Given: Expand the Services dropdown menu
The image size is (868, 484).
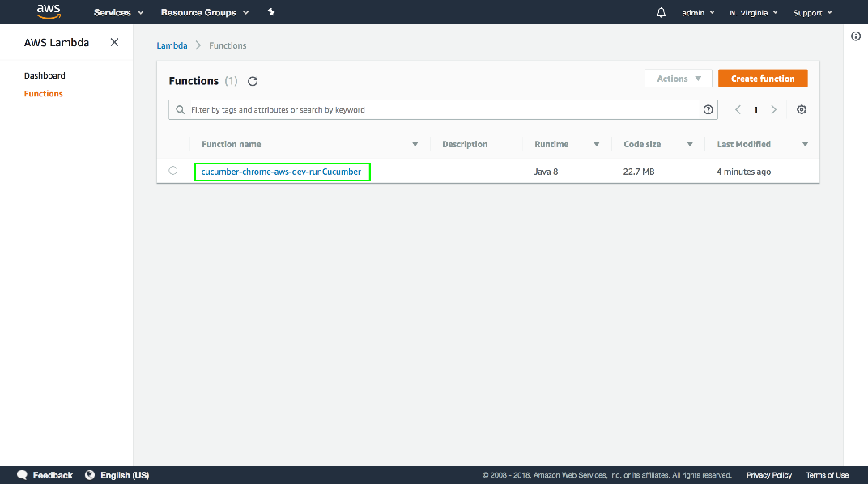Looking at the screenshot, I should [118, 13].
